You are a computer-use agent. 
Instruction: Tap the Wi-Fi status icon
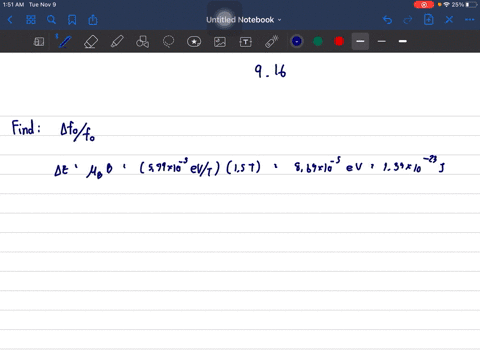point(446,5)
